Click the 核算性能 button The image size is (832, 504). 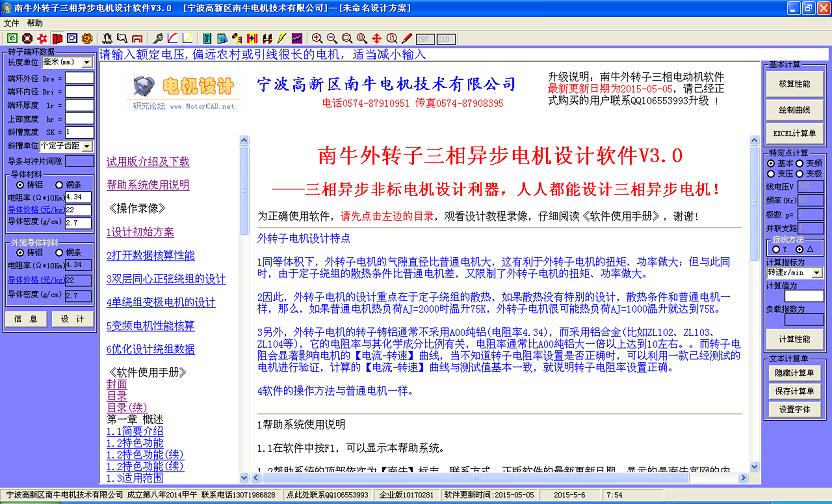(x=794, y=84)
